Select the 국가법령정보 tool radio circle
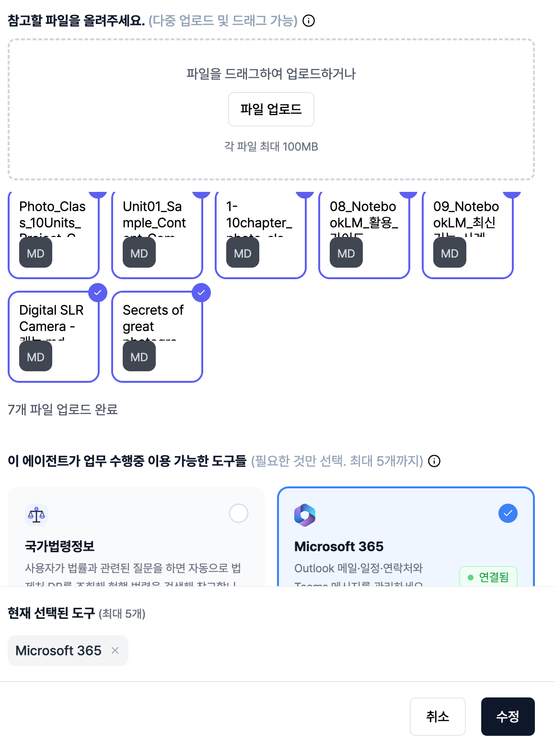This screenshot has height=756, width=555. [x=239, y=513]
